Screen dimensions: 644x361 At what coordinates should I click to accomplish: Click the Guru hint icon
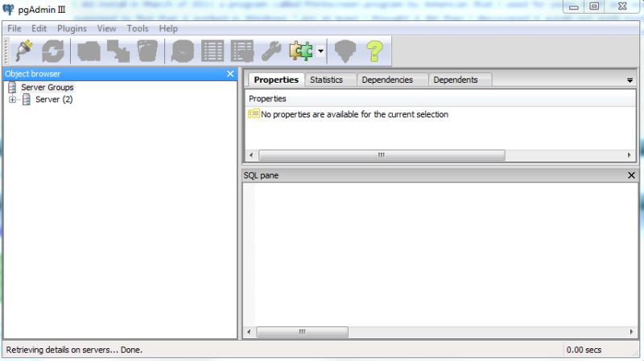[345, 51]
